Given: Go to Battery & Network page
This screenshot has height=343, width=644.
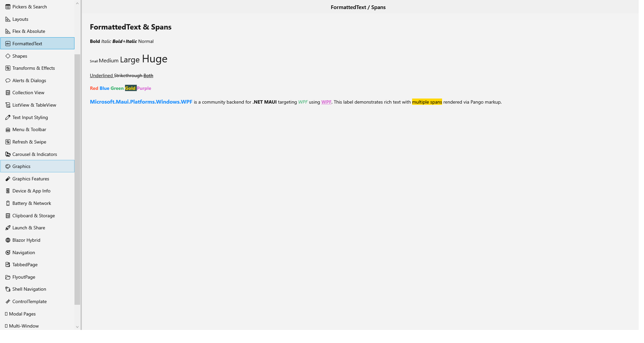Looking at the screenshot, I should coord(37,203).
